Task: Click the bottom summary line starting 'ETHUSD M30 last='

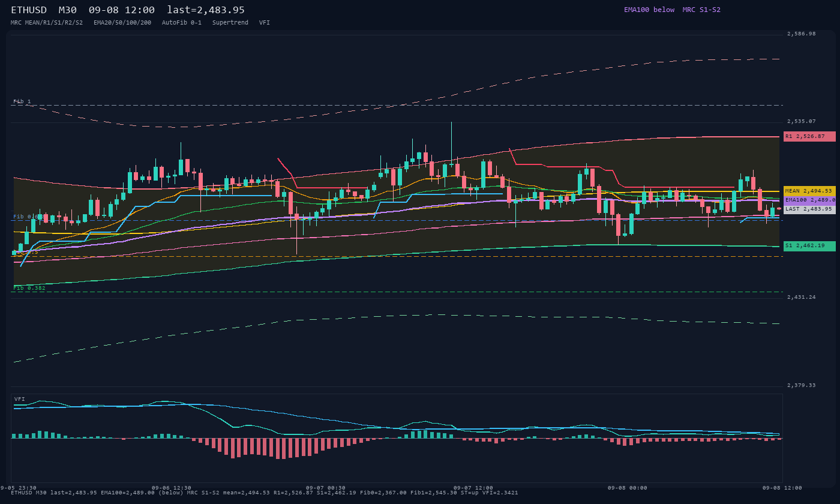Action: click(x=265, y=493)
